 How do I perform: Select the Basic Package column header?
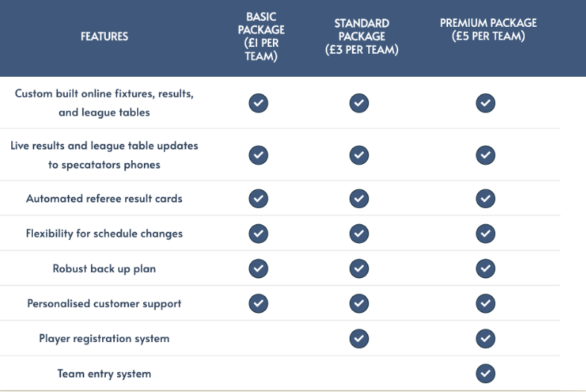click(261, 37)
